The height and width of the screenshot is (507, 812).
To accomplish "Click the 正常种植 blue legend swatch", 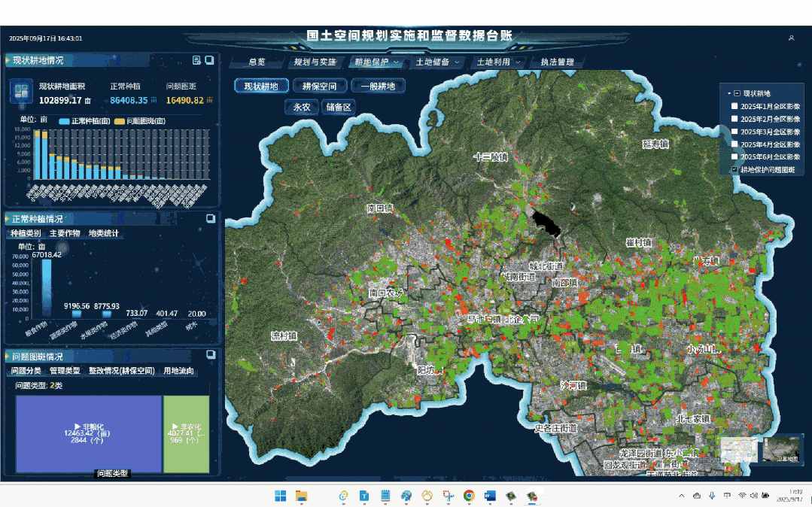I will pos(64,121).
